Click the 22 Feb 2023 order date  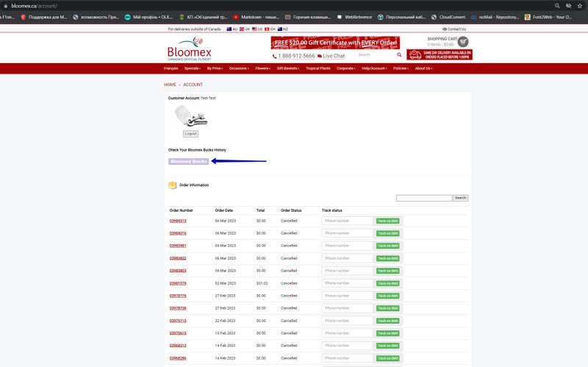click(x=226, y=321)
